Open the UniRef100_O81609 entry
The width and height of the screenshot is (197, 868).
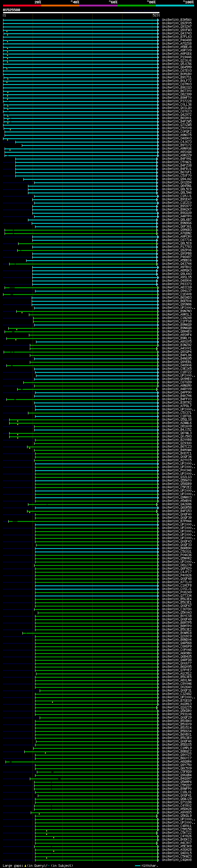click(x=176, y=426)
